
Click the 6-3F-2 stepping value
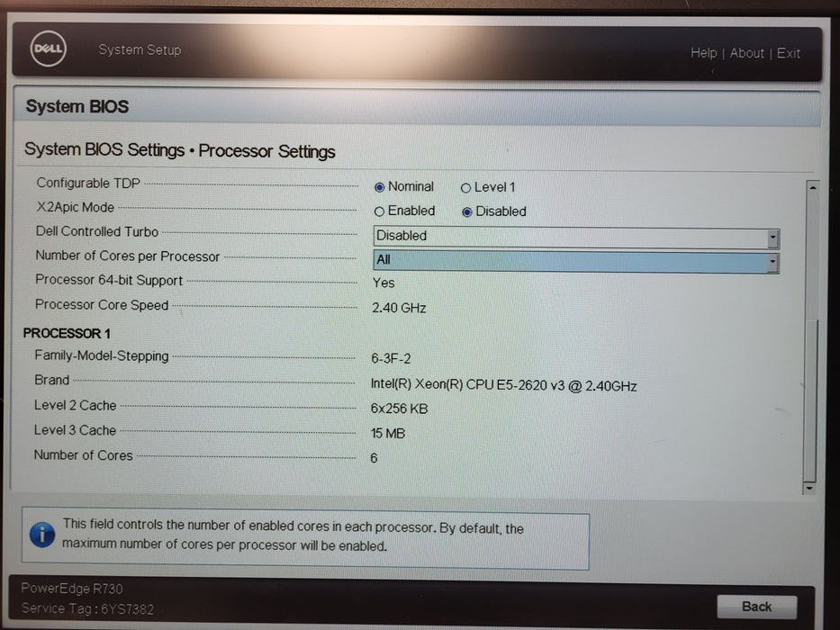[x=391, y=358]
